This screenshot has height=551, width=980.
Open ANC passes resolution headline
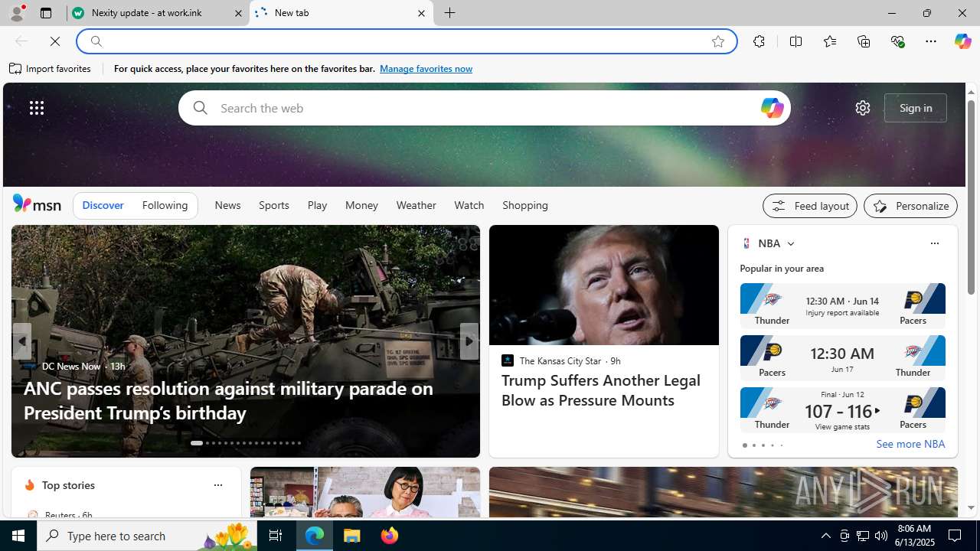click(228, 400)
